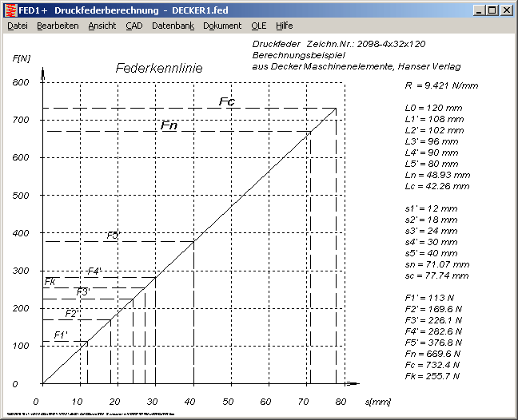Expand the Datenbank menu
Viewport: 518px width, 420px height.
(x=173, y=26)
